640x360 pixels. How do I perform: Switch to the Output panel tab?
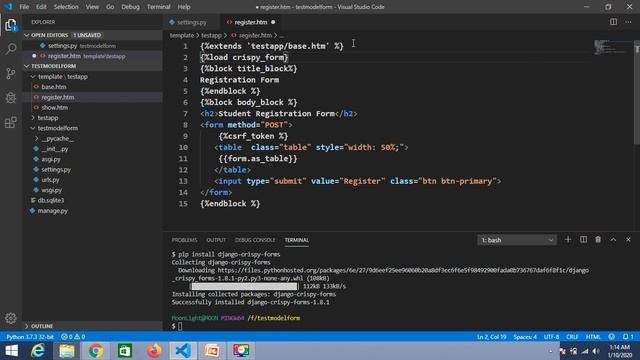pos(216,240)
